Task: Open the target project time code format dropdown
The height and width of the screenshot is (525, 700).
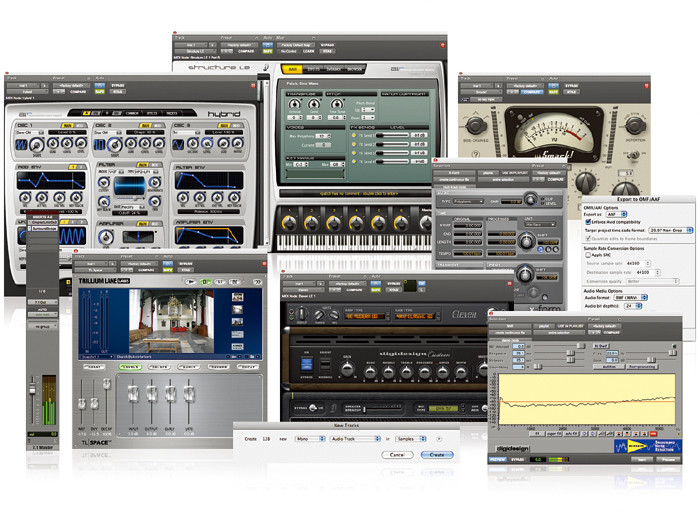Action: coord(671,230)
